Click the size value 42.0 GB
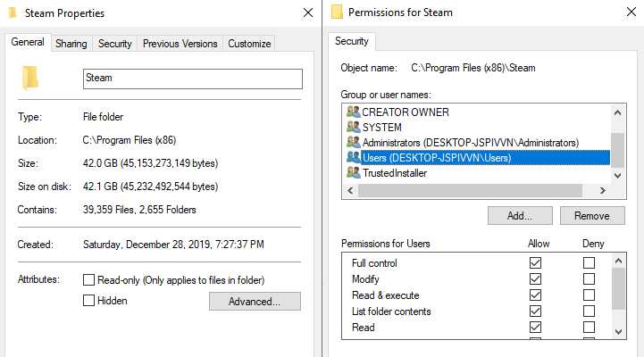This screenshot has height=357, width=644. point(150,163)
